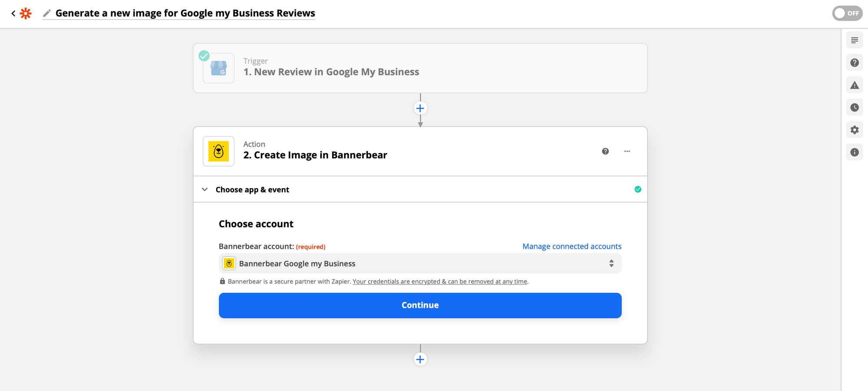Add a step between trigger and action
The width and height of the screenshot is (868, 391).
click(x=420, y=108)
